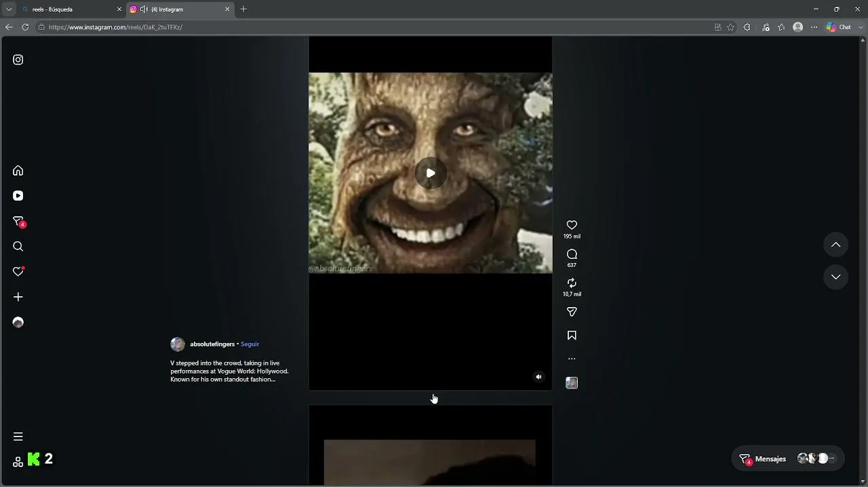The height and width of the screenshot is (488, 868).
Task: Open Instagram search in the sidebar
Action: 18,247
